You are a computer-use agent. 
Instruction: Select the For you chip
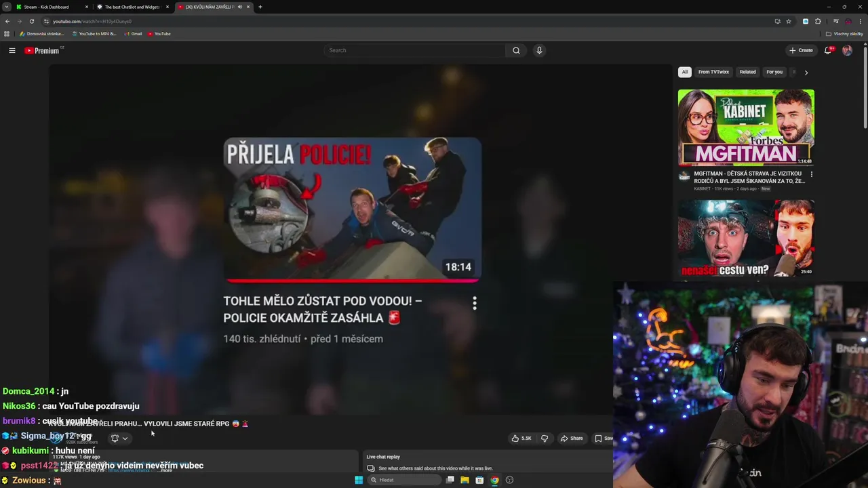point(774,72)
